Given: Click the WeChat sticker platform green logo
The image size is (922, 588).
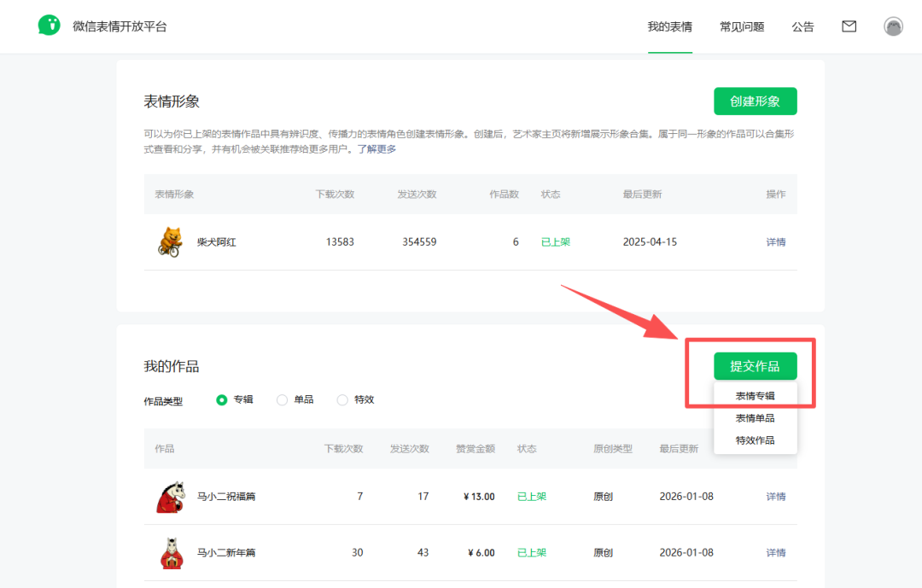Looking at the screenshot, I should click(x=50, y=26).
